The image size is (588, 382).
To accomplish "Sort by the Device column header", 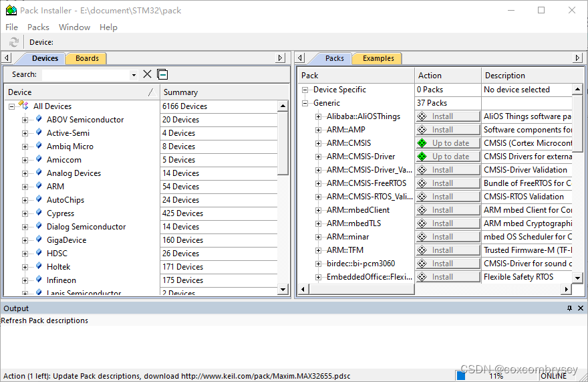I will click(82, 92).
